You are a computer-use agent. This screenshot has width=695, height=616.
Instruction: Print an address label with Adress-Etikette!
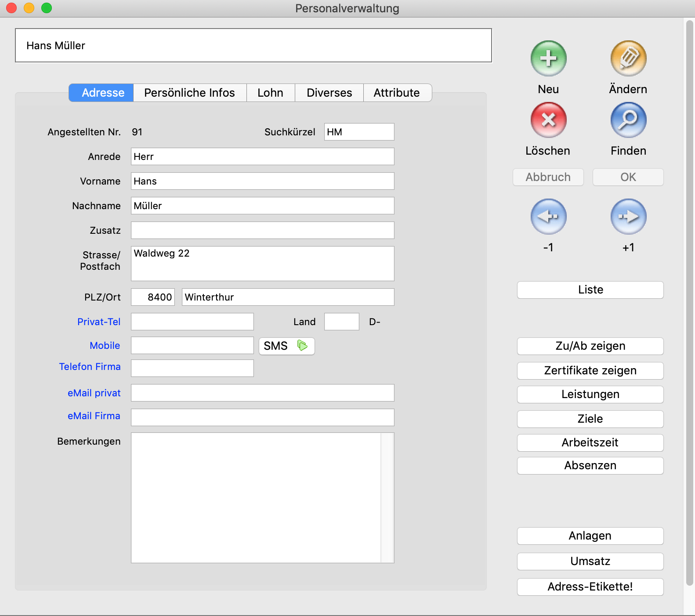[x=590, y=587]
